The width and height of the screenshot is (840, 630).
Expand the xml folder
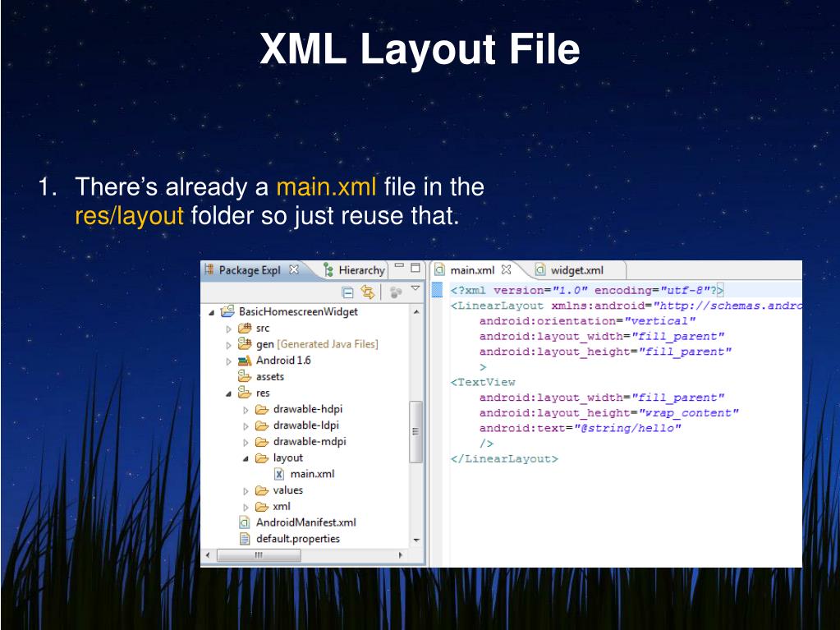coord(246,507)
